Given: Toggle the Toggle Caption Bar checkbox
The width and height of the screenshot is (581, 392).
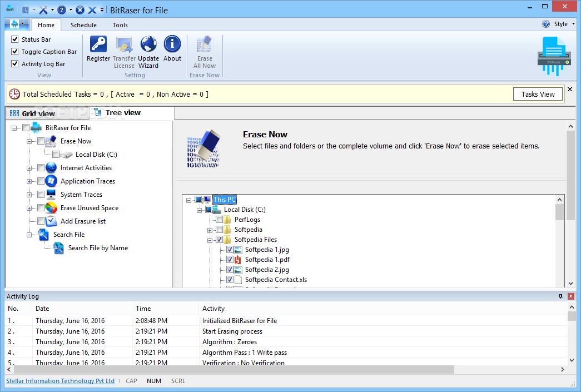Looking at the screenshot, I should pos(15,52).
